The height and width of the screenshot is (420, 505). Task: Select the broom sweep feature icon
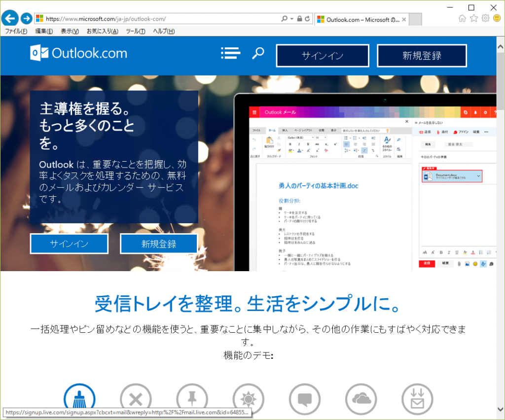pos(79,399)
